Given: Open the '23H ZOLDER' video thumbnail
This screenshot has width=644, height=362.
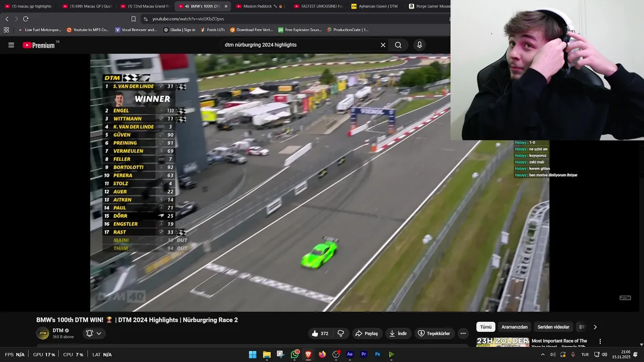Looking at the screenshot, I should [503, 342].
